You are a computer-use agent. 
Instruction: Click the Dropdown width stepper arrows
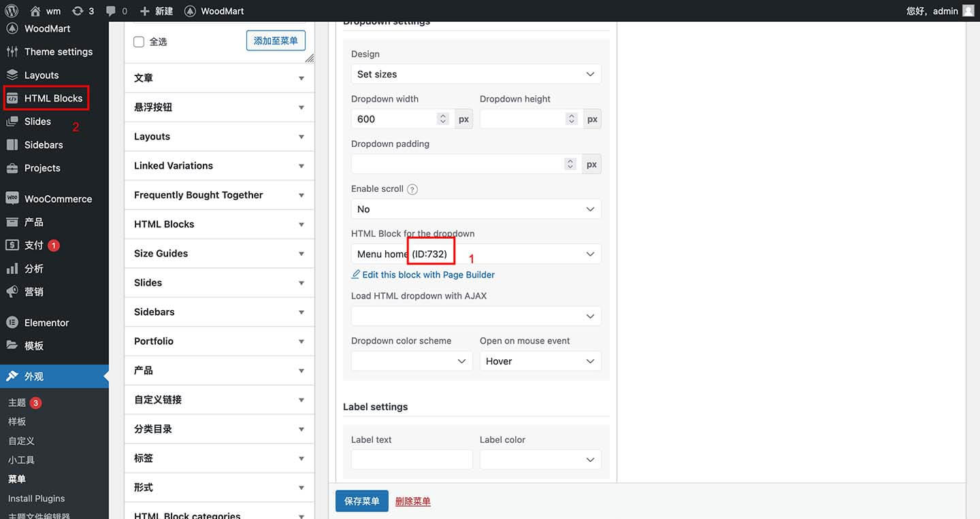coord(443,119)
